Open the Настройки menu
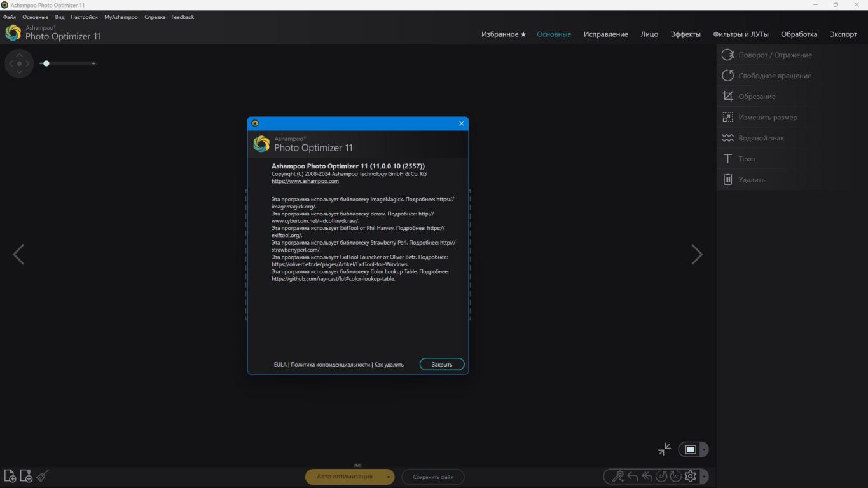Screen dimensions: 868x488 (x=84, y=17)
